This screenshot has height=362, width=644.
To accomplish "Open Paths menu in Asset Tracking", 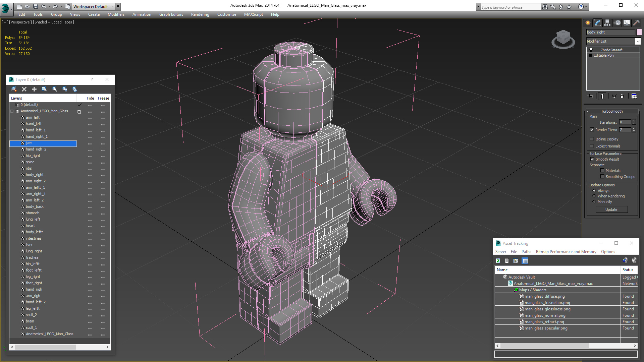I will (526, 252).
